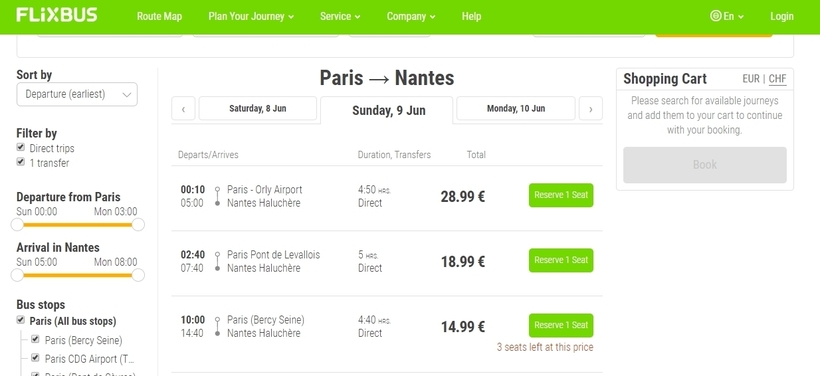Image resolution: width=820 pixels, height=376 pixels.
Task: Go to next dates arrow
Action: (590, 109)
